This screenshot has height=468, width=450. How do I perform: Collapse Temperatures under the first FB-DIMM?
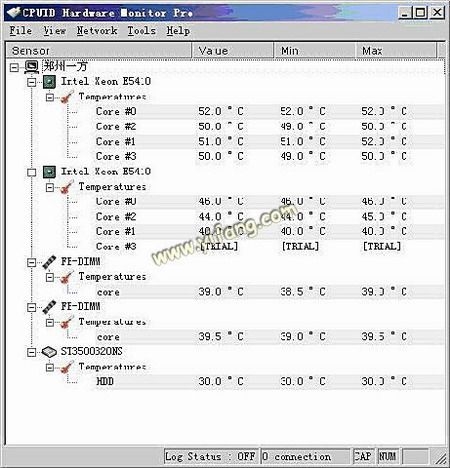click(50, 277)
